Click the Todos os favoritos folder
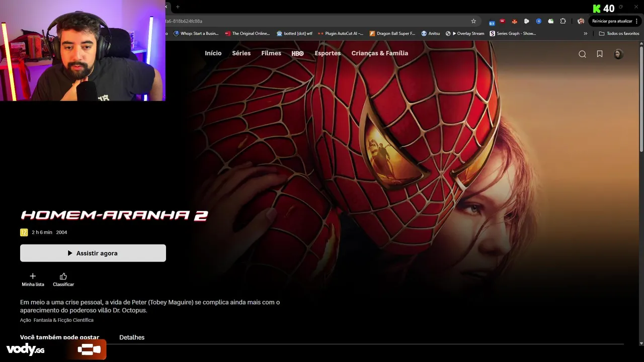The width and height of the screenshot is (644, 362). coord(619,34)
